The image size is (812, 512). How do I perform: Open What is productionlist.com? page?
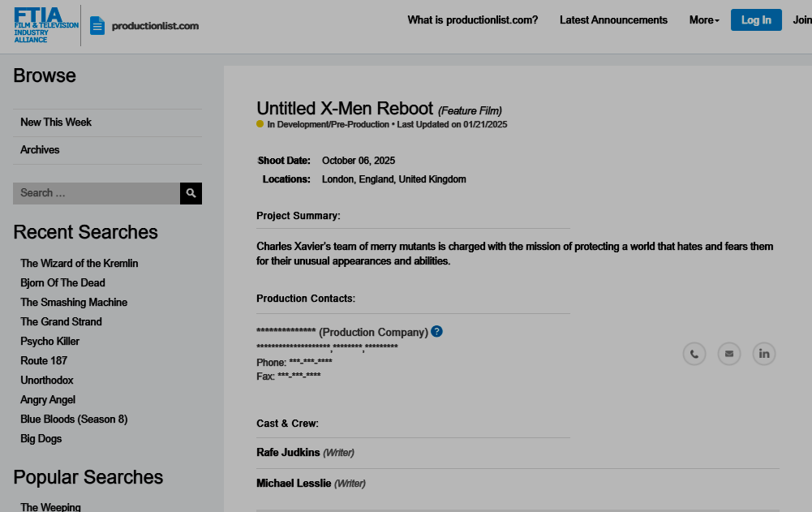[x=472, y=20]
